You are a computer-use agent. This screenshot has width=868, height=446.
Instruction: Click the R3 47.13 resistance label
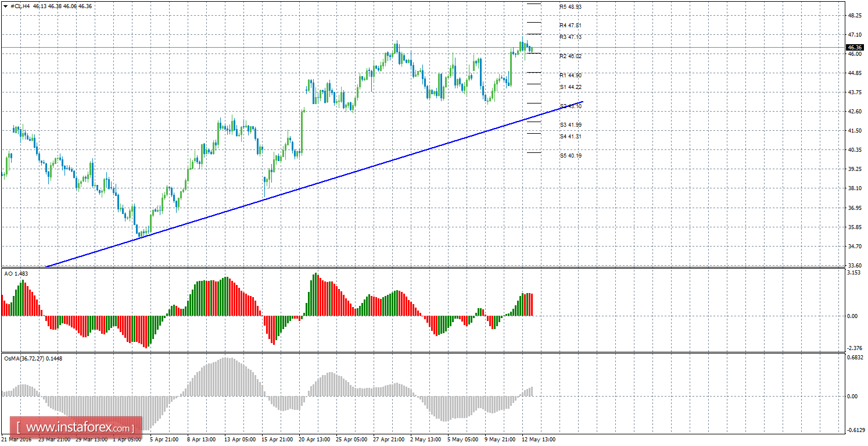point(570,37)
